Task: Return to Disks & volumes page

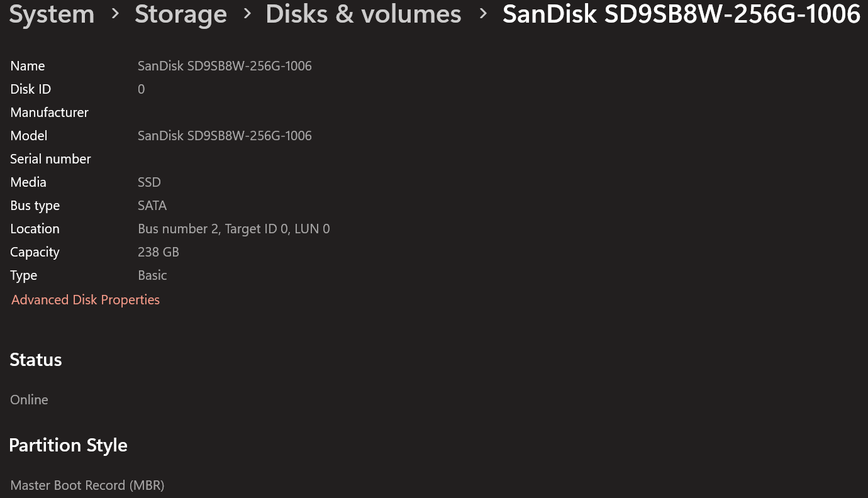Action: point(364,14)
